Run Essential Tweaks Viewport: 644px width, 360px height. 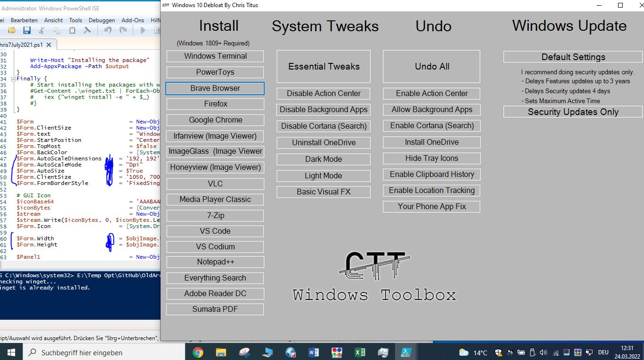click(x=324, y=67)
